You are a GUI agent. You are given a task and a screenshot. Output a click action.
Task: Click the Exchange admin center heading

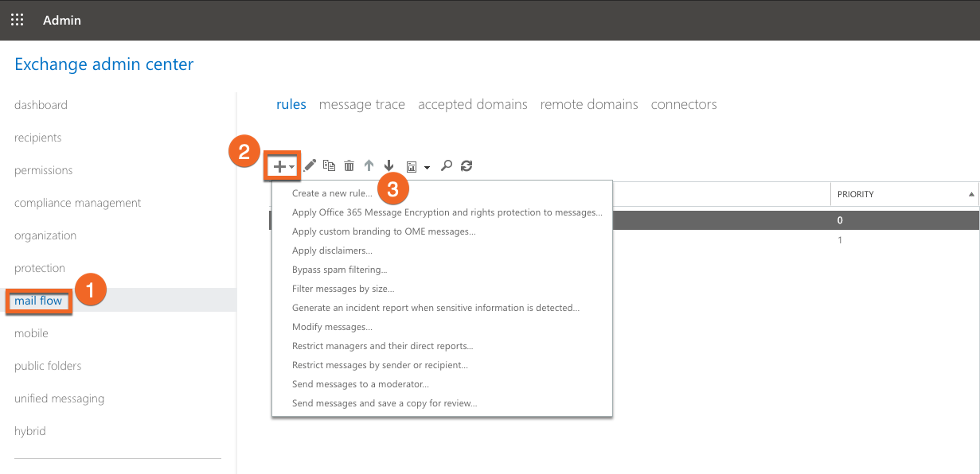[x=104, y=64]
